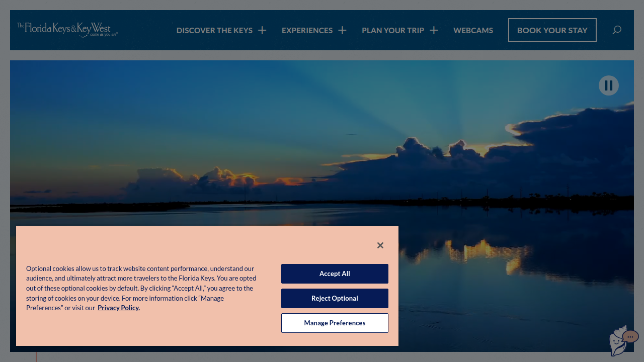The image size is (644, 362).
Task: Accept All optional cookies
Action: [335, 274]
